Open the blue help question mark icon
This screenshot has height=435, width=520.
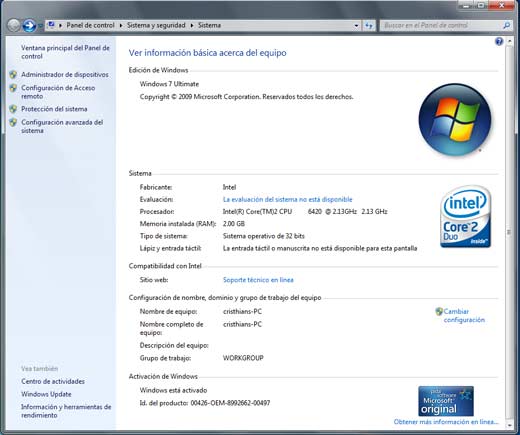click(x=499, y=41)
